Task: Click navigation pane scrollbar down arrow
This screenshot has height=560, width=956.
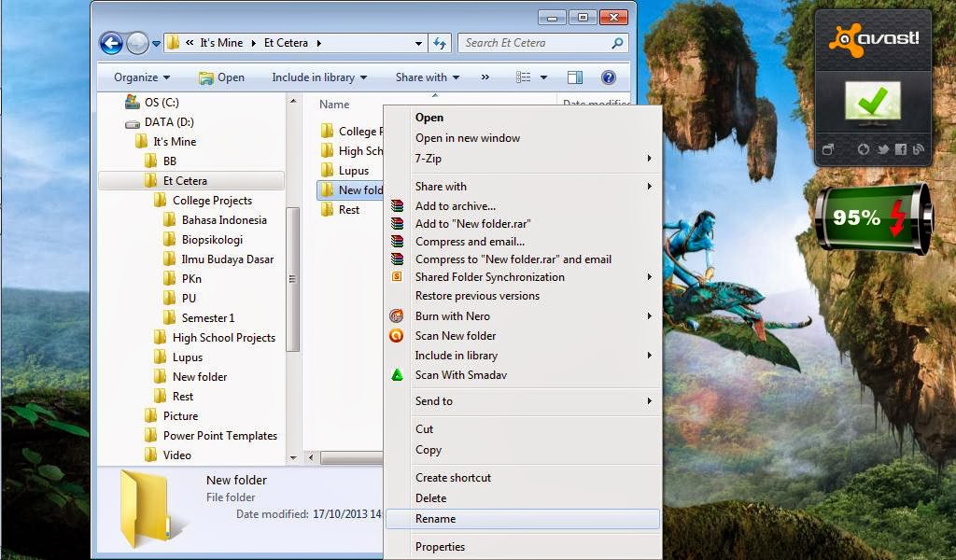Action: 293,457
